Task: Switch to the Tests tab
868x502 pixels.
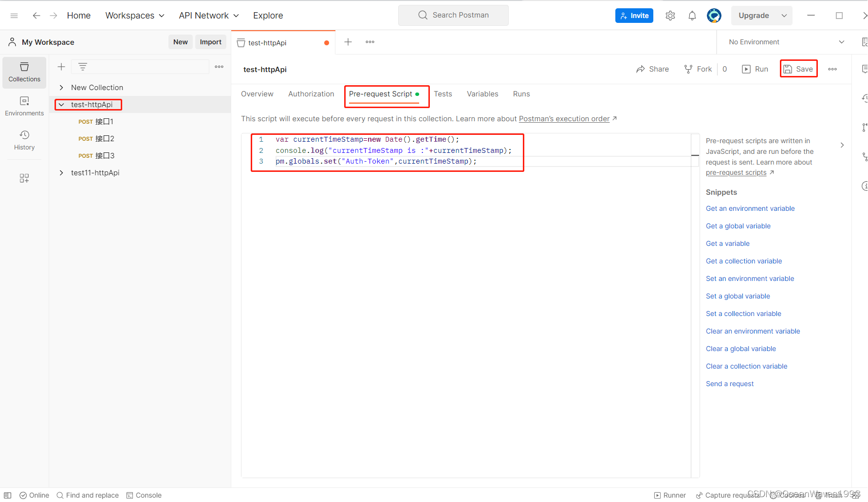Action: click(x=443, y=94)
